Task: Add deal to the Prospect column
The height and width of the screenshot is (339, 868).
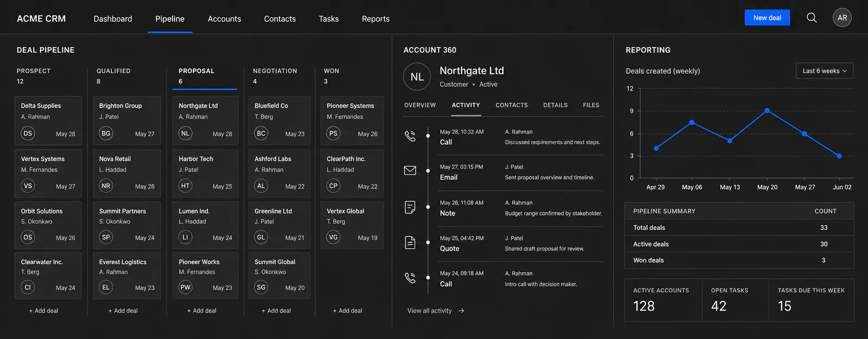Action: (43, 311)
